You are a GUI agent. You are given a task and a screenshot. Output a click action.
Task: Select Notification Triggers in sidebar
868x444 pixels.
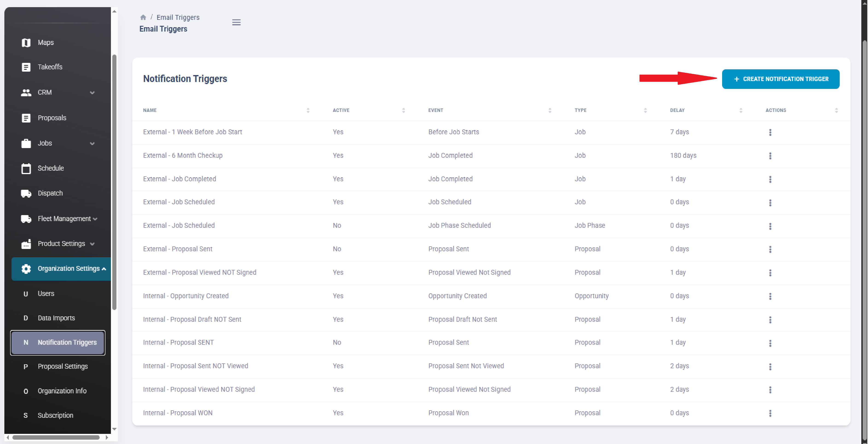58,342
